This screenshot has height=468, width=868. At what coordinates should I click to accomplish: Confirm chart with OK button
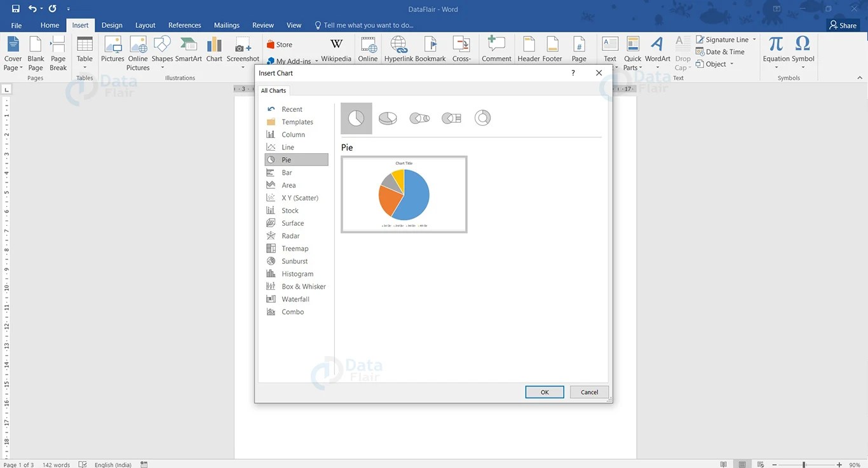coord(545,392)
